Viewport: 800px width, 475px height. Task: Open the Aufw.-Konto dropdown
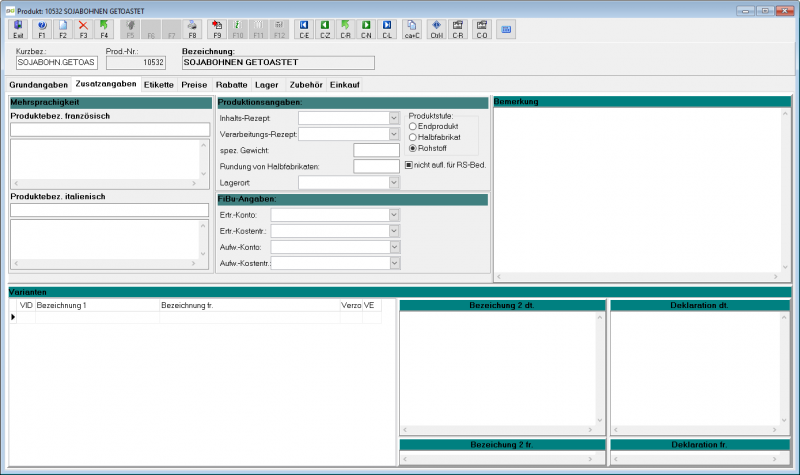[x=393, y=247]
